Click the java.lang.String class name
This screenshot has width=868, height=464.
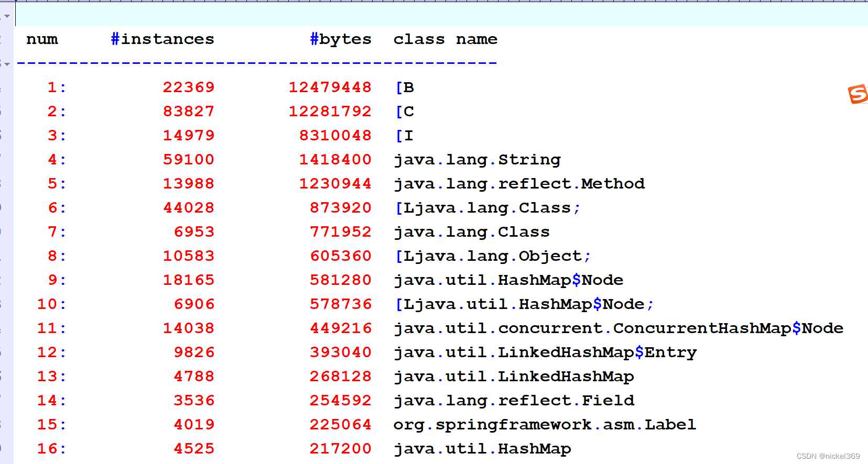tap(477, 160)
